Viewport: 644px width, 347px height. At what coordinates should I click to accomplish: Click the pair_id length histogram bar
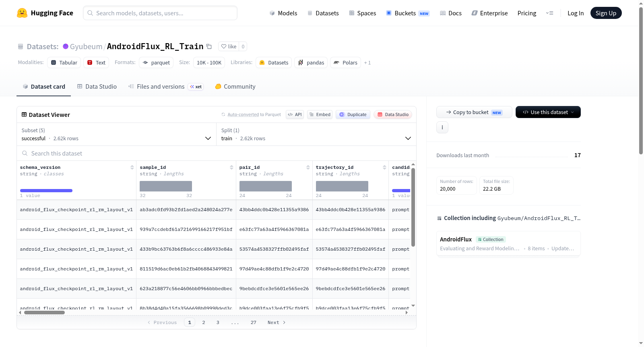[266, 186]
